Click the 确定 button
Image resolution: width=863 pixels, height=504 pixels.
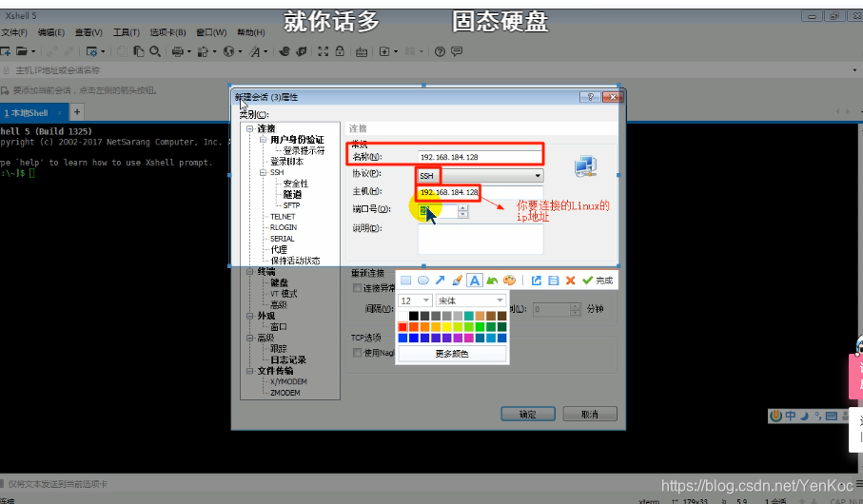528,415
